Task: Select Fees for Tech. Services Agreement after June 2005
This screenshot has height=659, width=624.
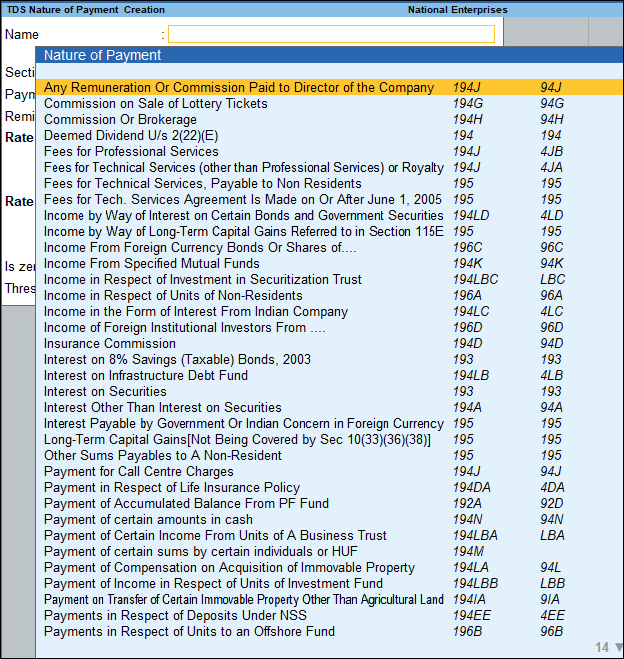Action: click(x=329, y=199)
